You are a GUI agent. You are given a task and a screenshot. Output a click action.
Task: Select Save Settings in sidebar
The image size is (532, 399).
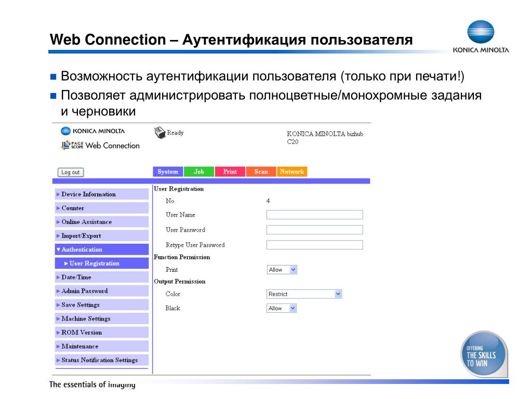coord(102,304)
